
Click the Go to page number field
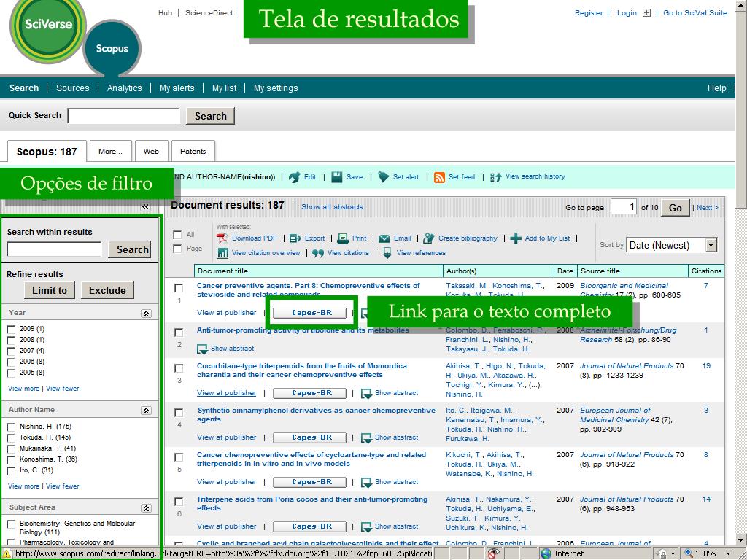[x=624, y=206]
